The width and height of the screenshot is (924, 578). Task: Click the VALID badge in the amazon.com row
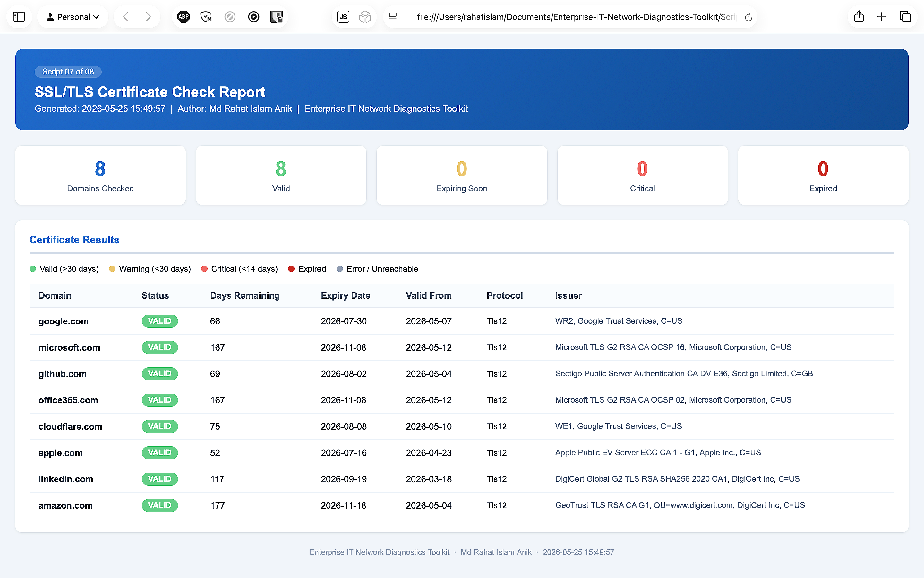click(159, 505)
